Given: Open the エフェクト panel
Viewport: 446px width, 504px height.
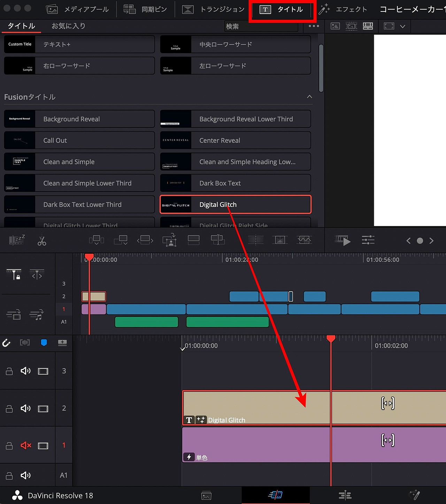Looking at the screenshot, I should [x=343, y=9].
